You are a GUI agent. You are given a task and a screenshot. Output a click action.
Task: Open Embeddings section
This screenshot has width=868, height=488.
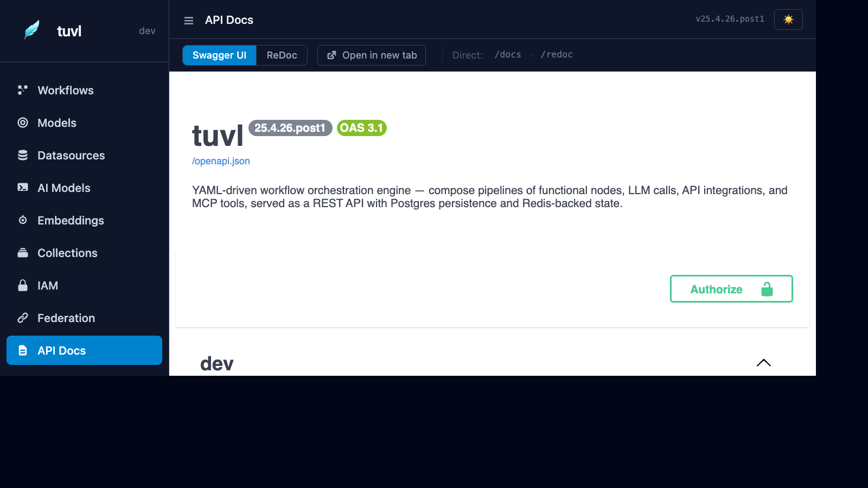click(x=84, y=220)
